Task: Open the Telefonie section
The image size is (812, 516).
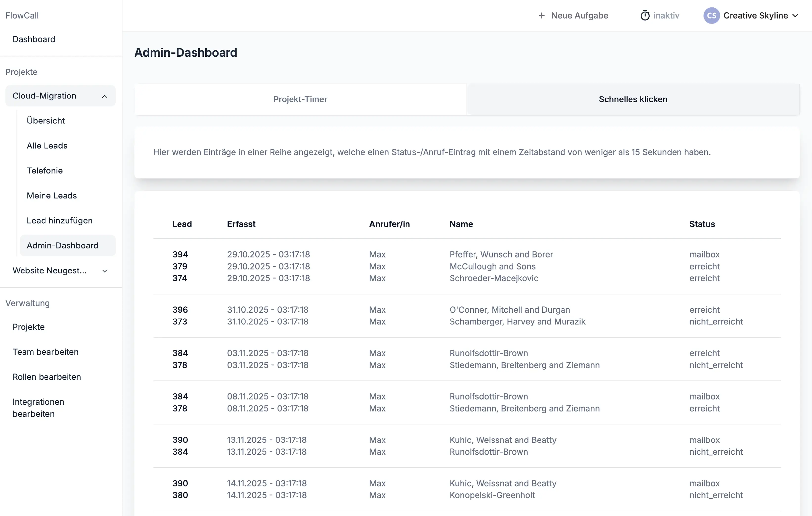Action: coord(45,171)
